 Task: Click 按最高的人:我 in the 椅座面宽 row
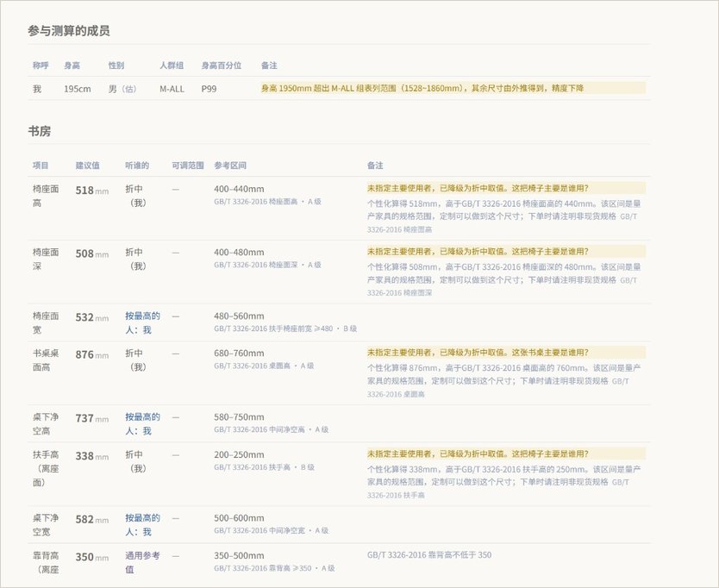click(142, 323)
